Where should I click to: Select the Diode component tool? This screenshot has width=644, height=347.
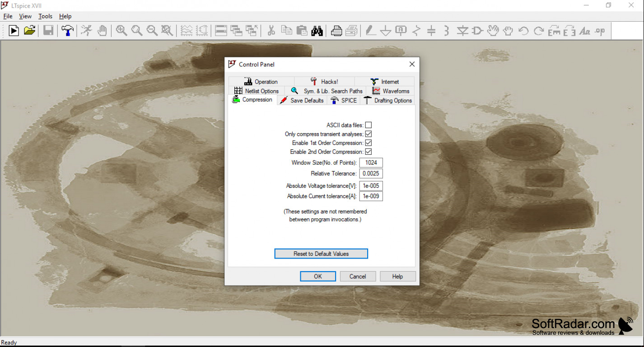pyautogui.click(x=462, y=31)
